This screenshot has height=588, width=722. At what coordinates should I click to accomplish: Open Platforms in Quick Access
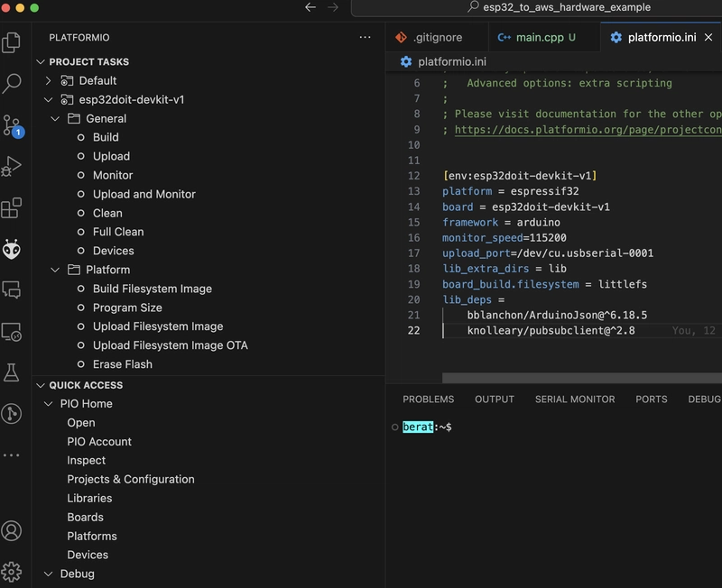click(x=92, y=536)
